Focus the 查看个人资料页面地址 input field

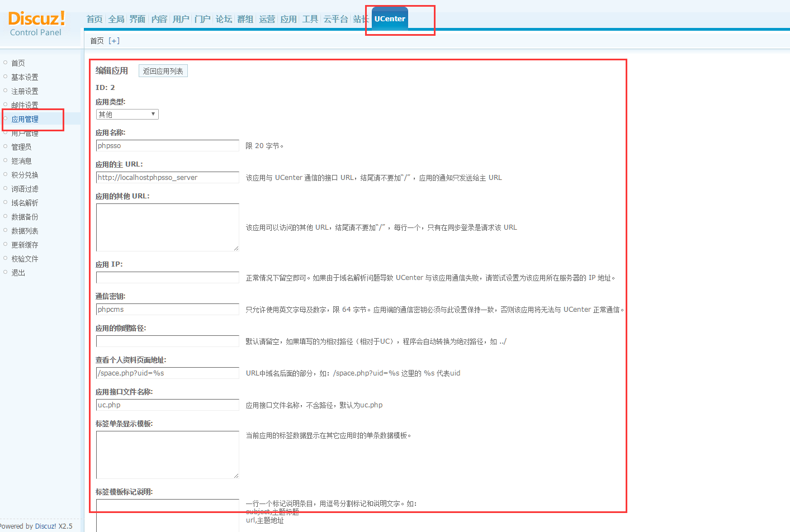(x=168, y=373)
